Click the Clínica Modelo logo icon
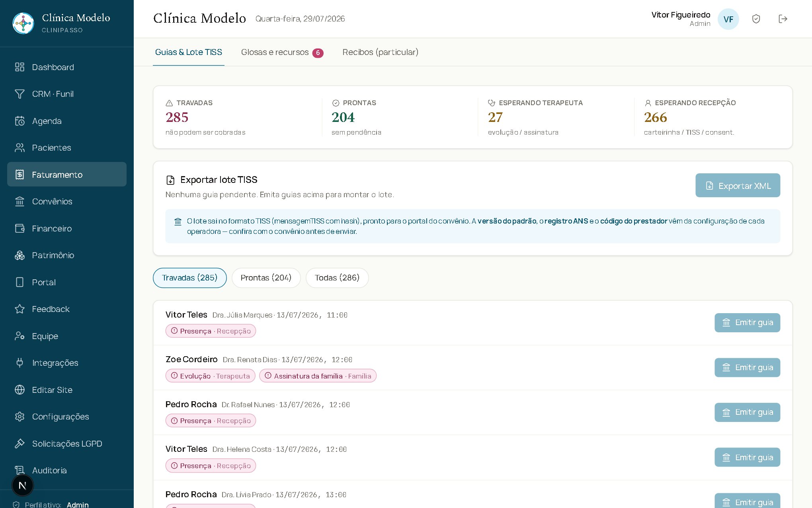The width and height of the screenshot is (812, 508). [23, 23]
